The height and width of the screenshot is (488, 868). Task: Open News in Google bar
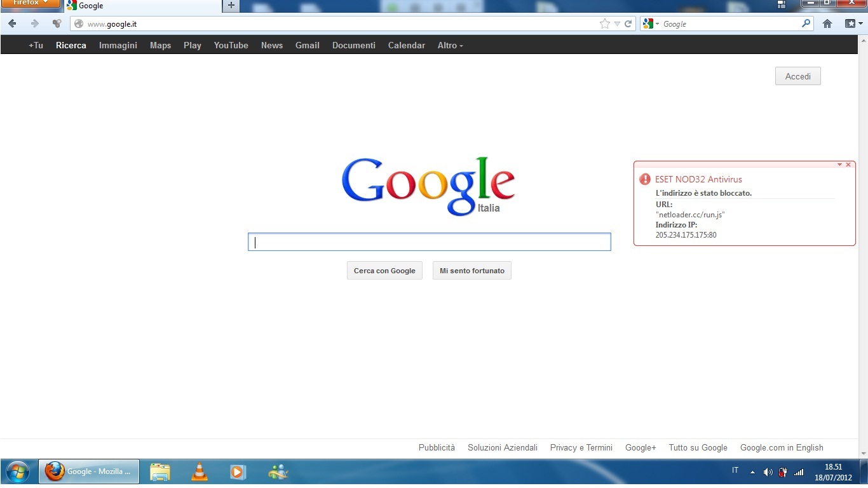tap(272, 45)
